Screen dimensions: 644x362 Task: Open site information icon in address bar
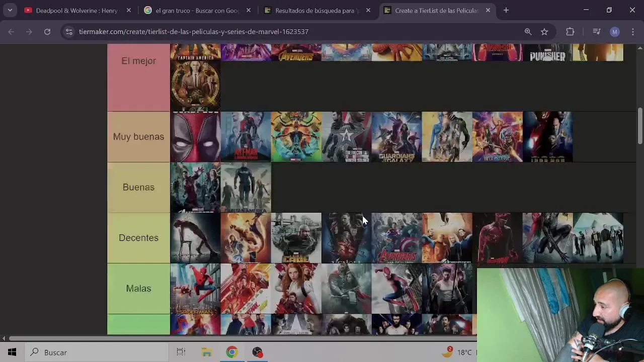tap(69, 32)
